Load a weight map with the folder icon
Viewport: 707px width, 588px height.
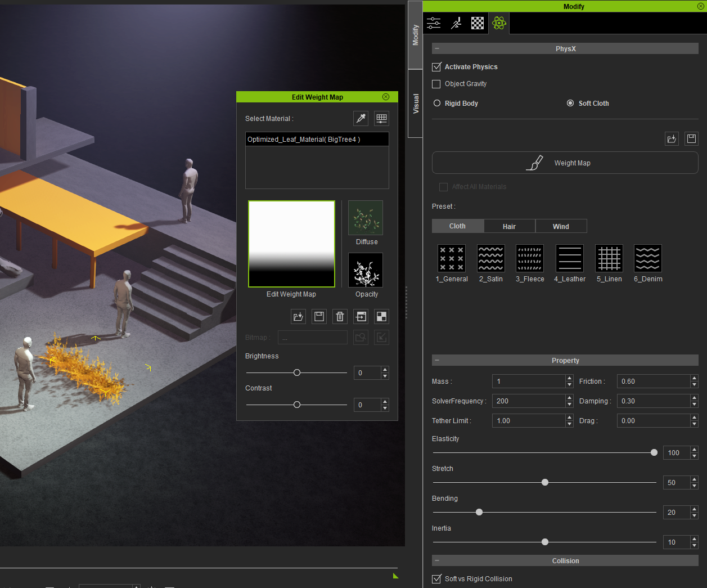pos(298,316)
